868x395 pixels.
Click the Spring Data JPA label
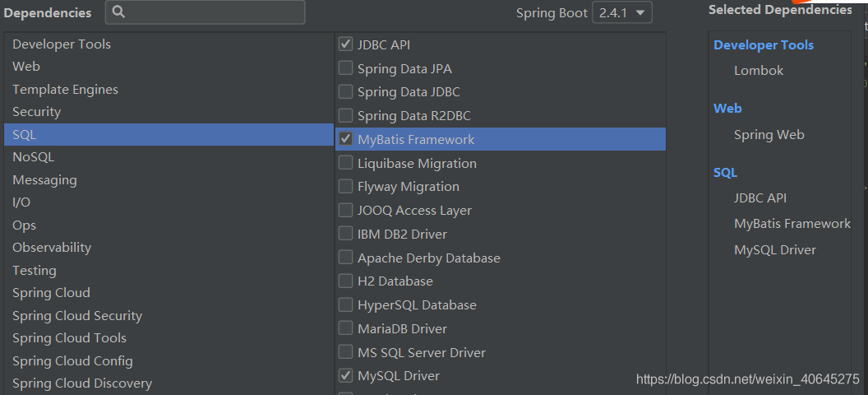pos(404,68)
